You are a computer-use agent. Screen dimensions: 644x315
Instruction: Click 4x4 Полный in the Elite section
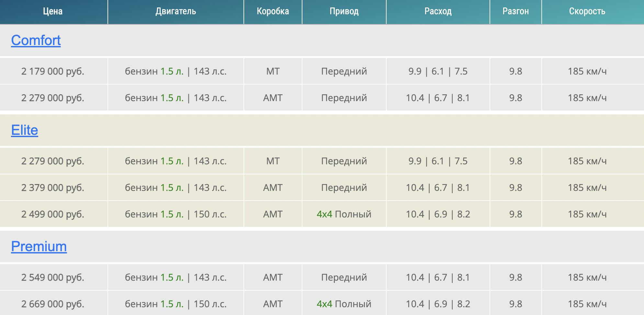tap(344, 214)
